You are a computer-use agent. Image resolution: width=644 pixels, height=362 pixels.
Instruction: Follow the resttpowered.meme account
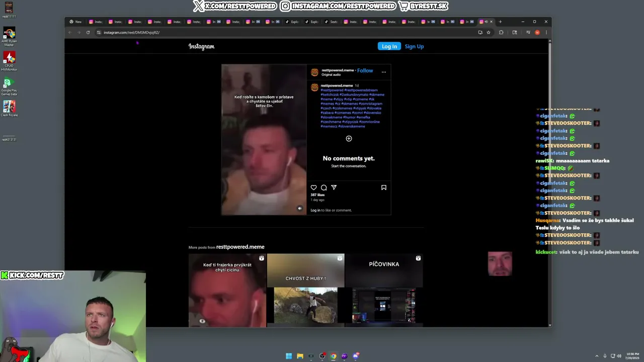[x=365, y=70]
